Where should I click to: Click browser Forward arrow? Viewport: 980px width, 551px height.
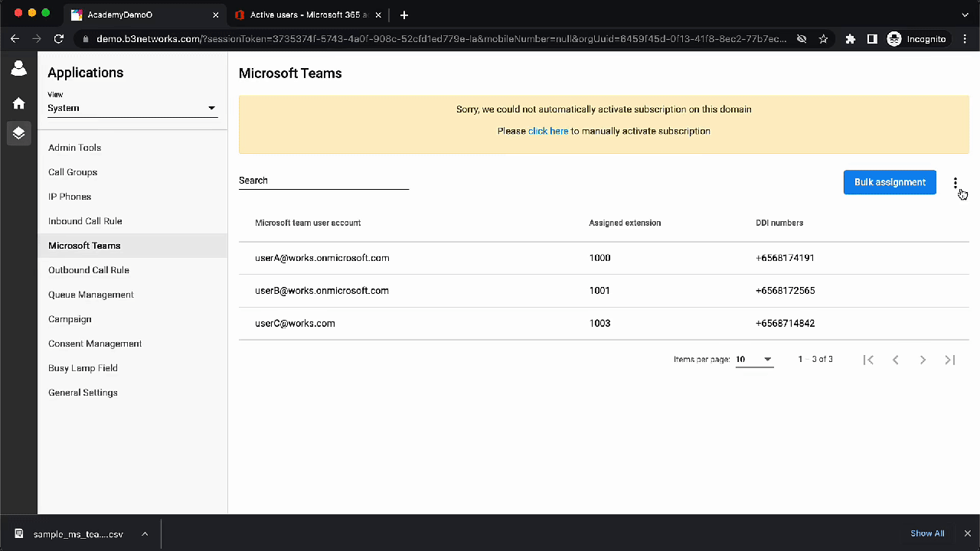click(37, 38)
